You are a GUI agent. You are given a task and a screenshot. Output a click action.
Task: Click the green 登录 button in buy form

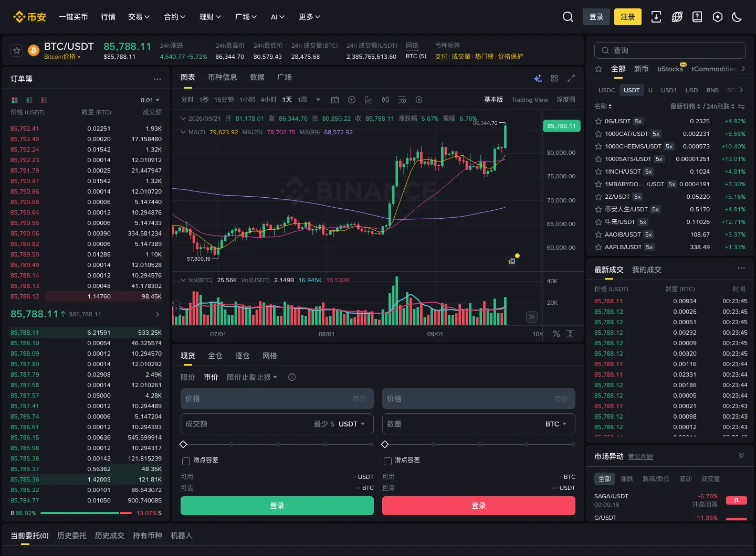(x=277, y=506)
